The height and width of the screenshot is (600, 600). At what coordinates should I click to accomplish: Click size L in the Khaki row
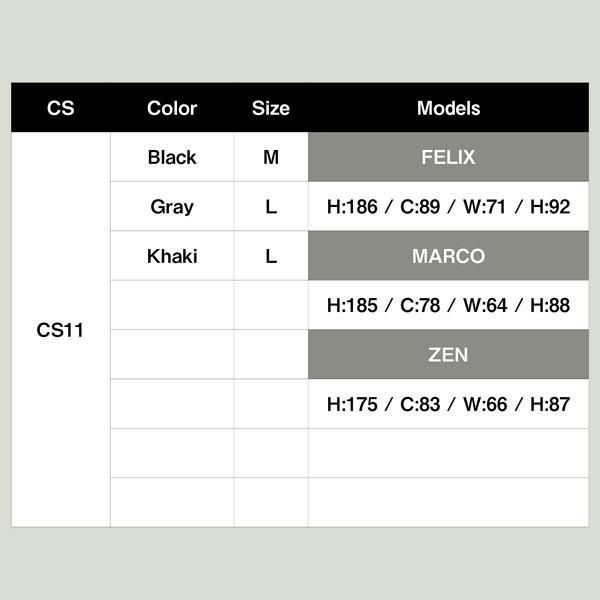271,256
